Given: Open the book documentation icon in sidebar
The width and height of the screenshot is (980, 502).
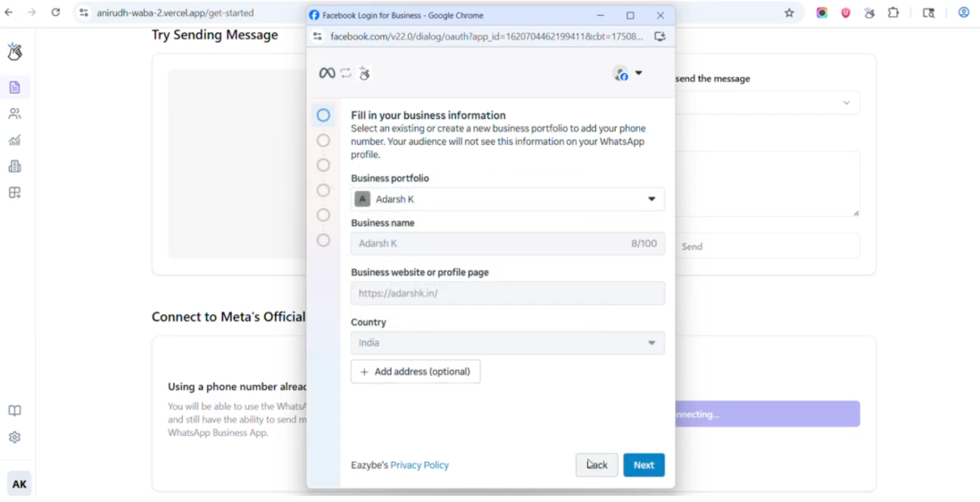Looking at the screenshot, I should point(15,411).
